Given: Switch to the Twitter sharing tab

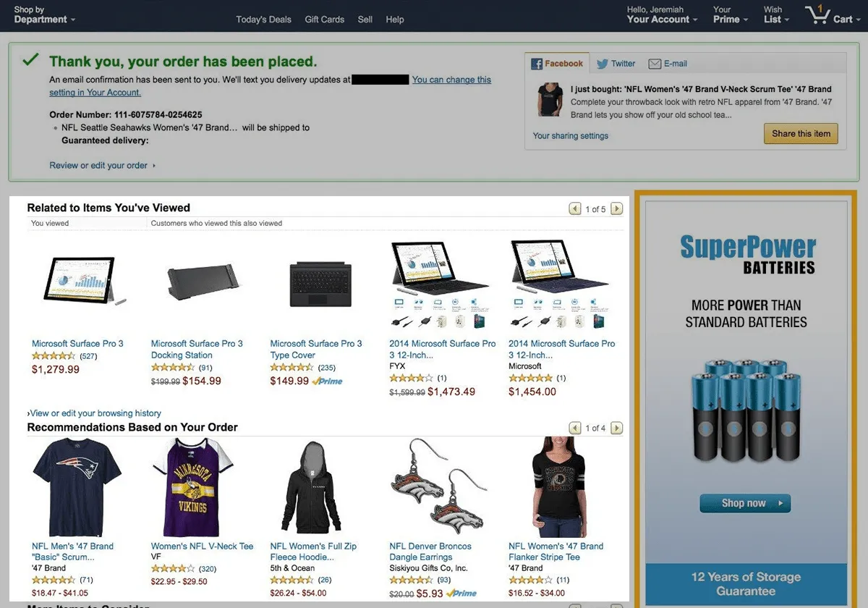Looking at the screenshot, I should click(x=616, y=64).
